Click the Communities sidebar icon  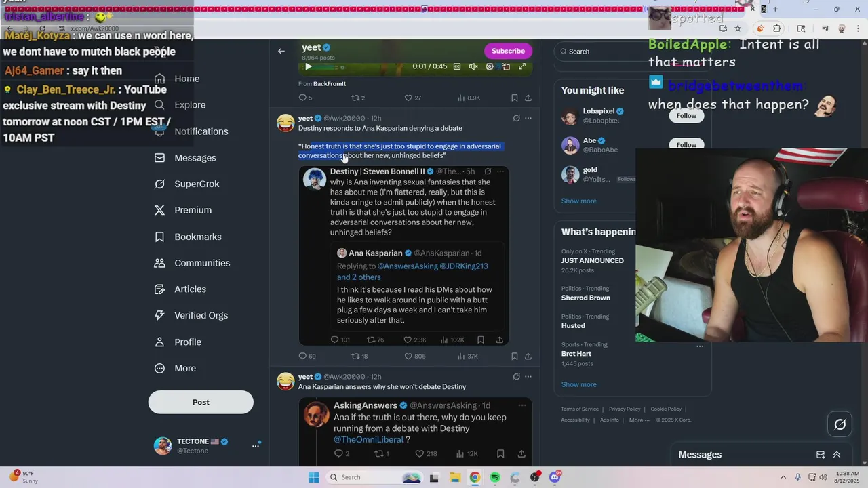point(159,263)
